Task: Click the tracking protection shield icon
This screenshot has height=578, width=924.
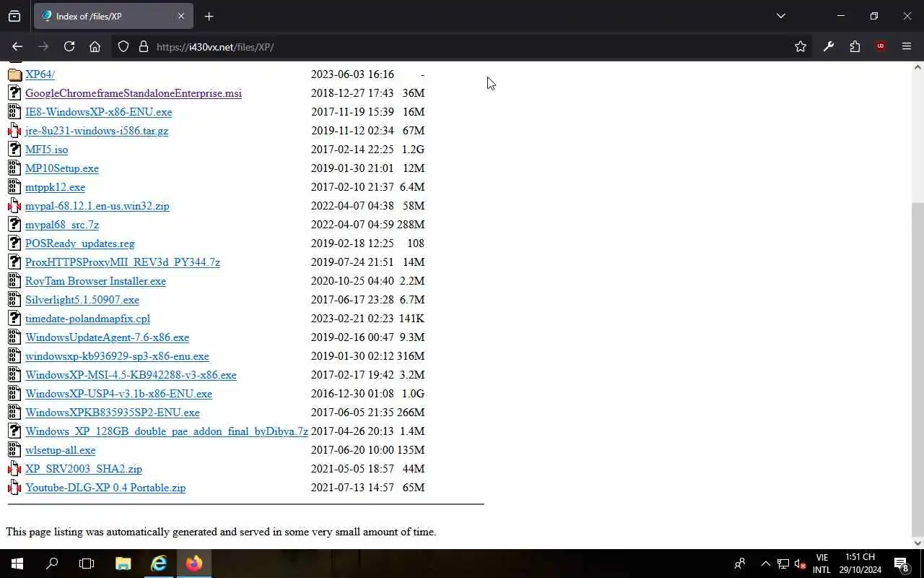Action: (123, 47)
